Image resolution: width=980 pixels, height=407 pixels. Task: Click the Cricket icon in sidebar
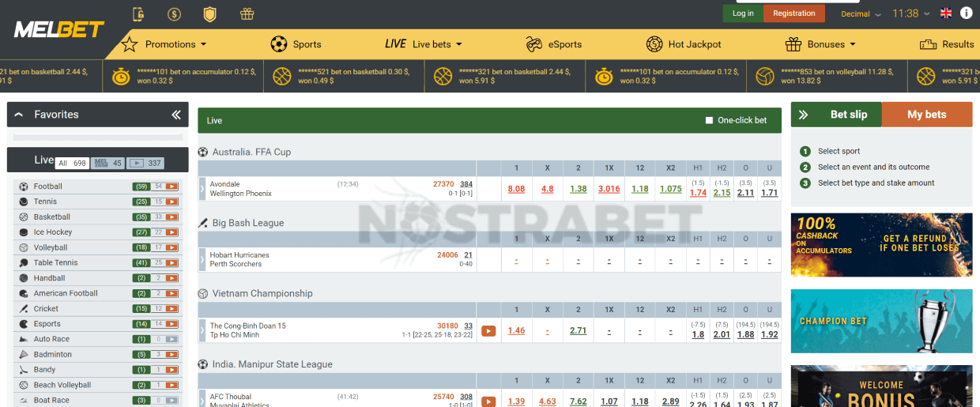(24, 309)
